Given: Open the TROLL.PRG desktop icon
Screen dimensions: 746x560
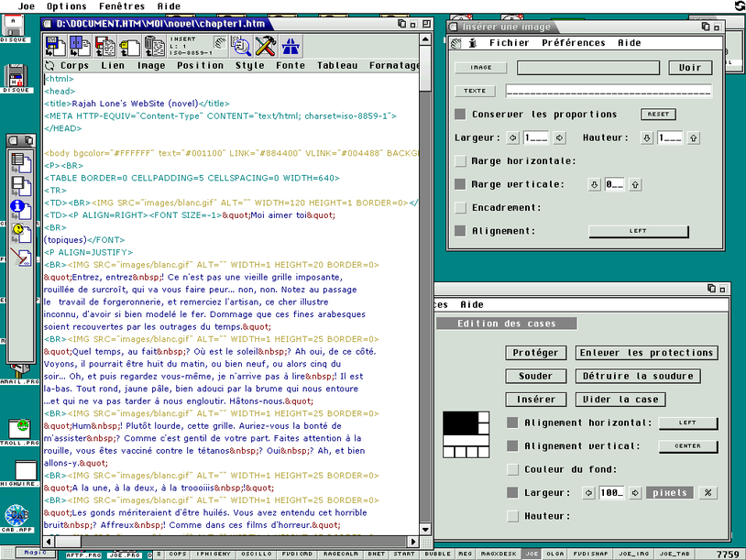Looking at the screenshot, I should [20, 426].
